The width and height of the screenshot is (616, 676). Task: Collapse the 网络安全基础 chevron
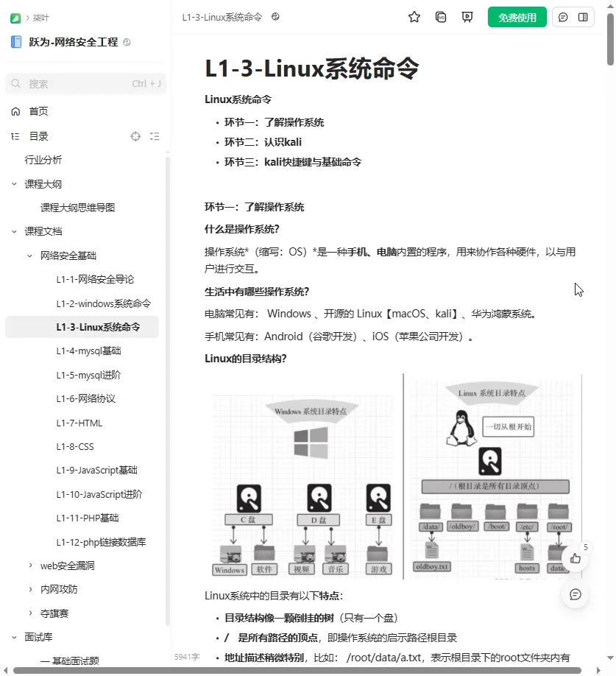click(x=29, y=256)
